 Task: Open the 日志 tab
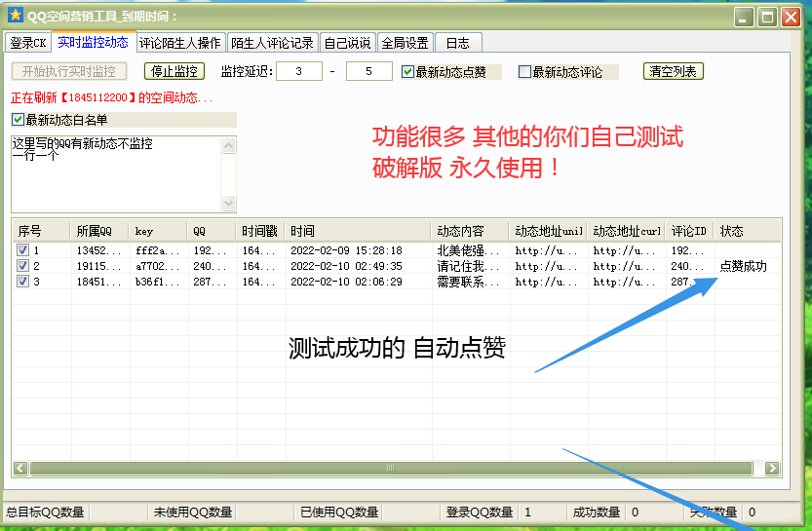point(458,43)
